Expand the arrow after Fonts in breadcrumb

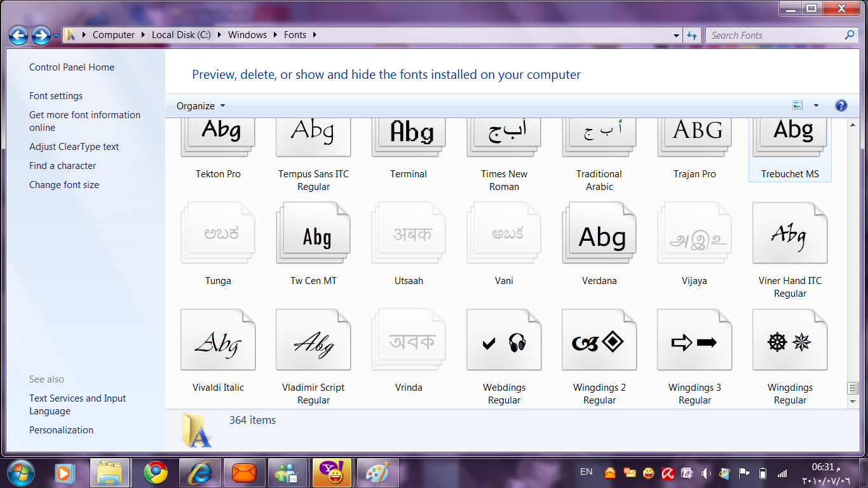click(315, 35)
